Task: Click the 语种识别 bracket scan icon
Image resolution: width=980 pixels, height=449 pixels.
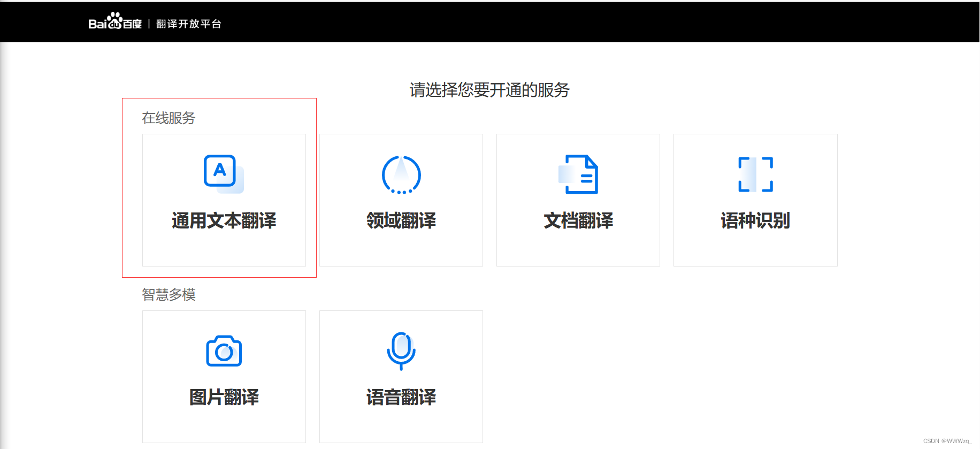Action: (x=755, y=174)
